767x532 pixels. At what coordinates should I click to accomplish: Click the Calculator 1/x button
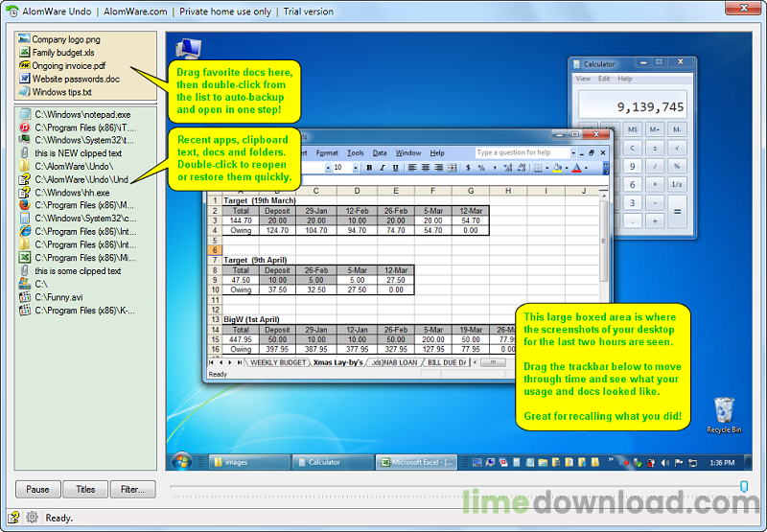pos(678,184)
